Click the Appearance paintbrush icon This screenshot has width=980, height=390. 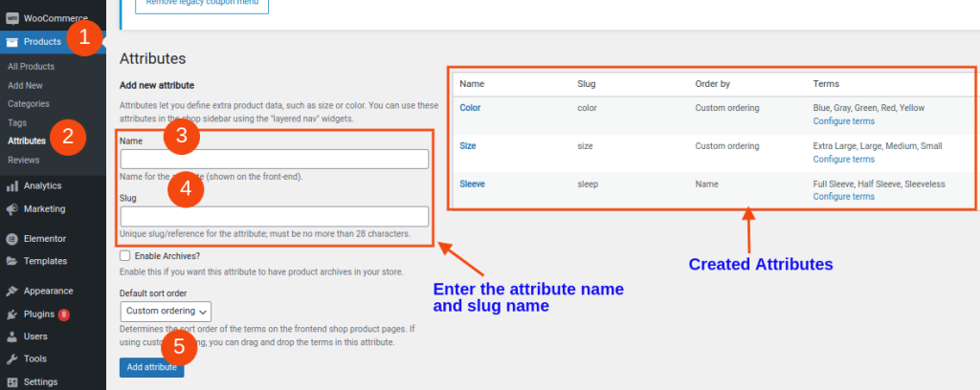(x=11, y=292)
